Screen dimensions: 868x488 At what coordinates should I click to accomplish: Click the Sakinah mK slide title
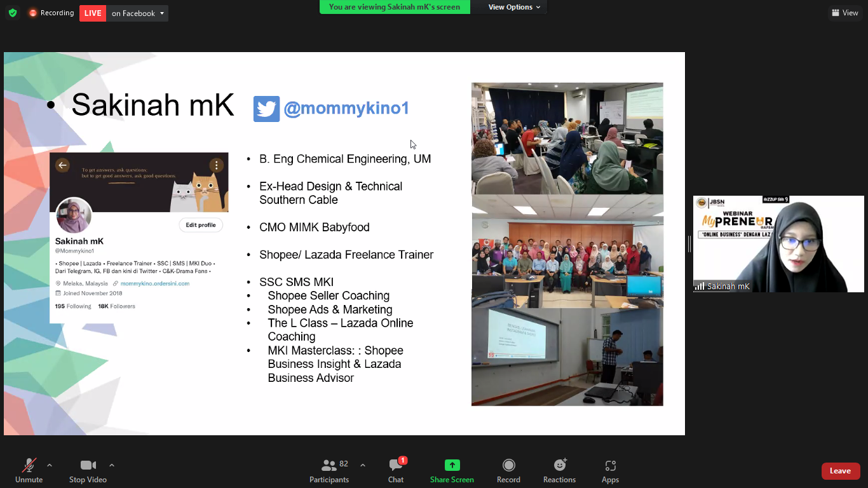pos(153,105)
